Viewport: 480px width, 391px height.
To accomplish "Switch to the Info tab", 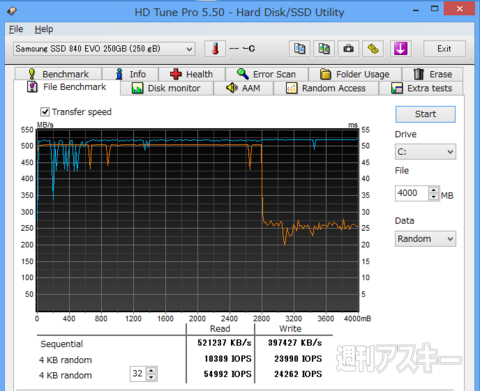I will pos(130,74).
